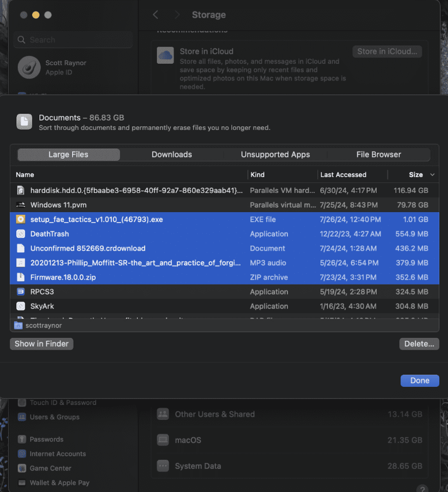Click the Documents icon in the dialog header
This screenshot has height=492, width=448.
click(24, 122)
